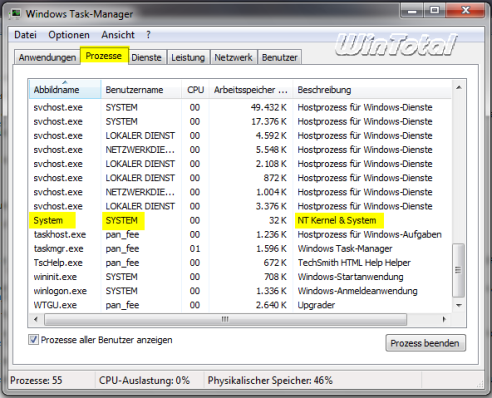Screen dimensions: 492x398
Task: Click 'Windows Task-Manager' description cell
Action: [345, 249]
